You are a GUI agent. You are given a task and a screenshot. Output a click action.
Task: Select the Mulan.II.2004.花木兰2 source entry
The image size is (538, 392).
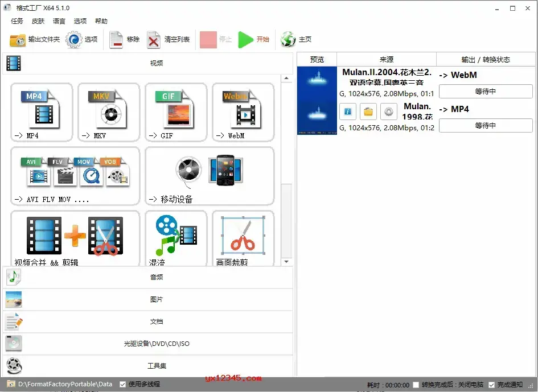(x=387, y=83)
